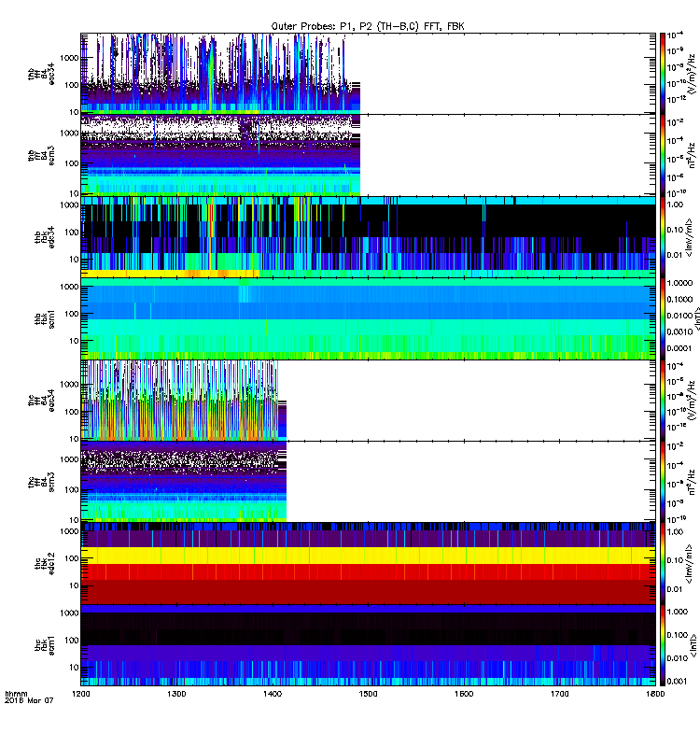
Task: Click '1.0000' on the thb scm1 color scale
Action: 679,283
